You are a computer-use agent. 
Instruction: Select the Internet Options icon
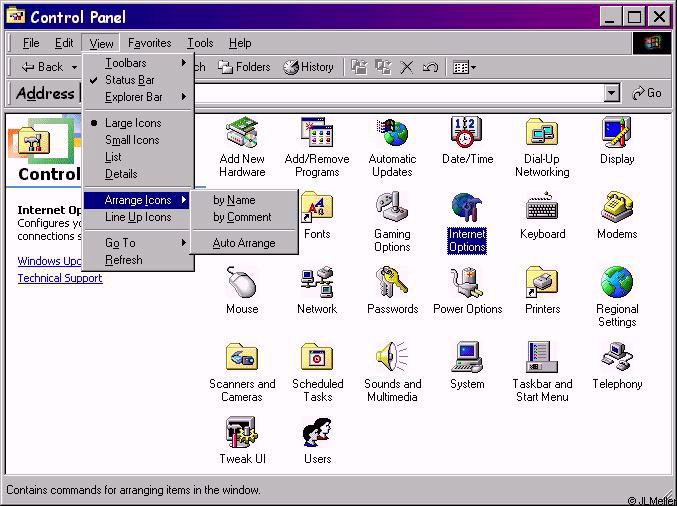tap(467, 208)
